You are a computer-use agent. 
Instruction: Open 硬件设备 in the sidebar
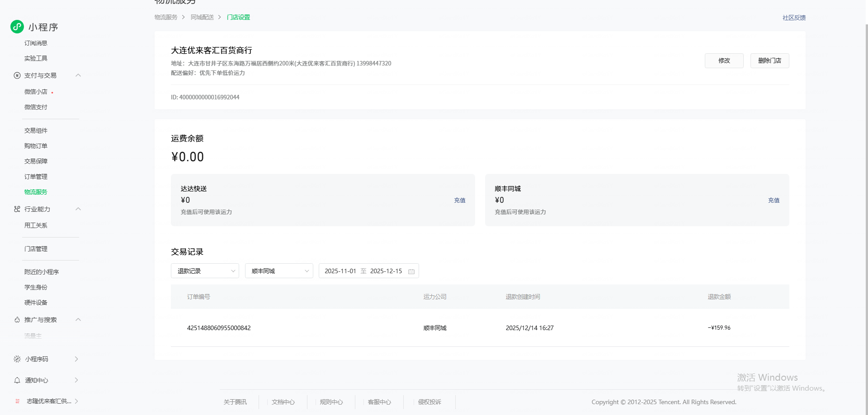[36, 303]
